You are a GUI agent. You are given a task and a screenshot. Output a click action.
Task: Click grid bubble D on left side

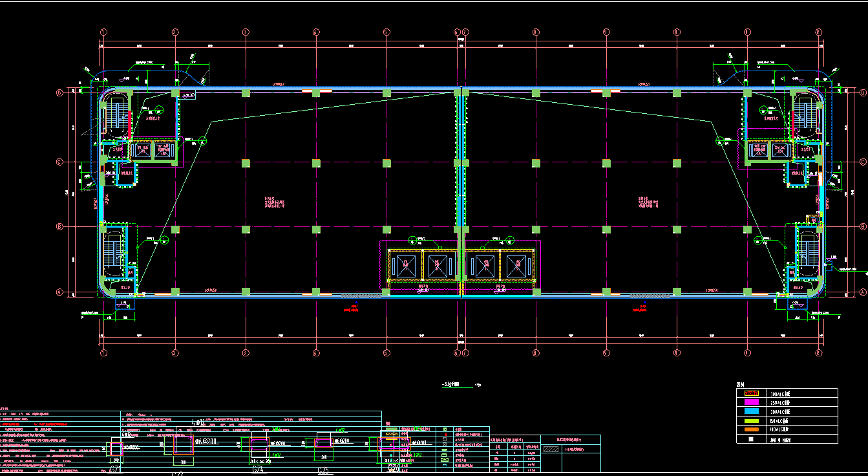point(59,93)
